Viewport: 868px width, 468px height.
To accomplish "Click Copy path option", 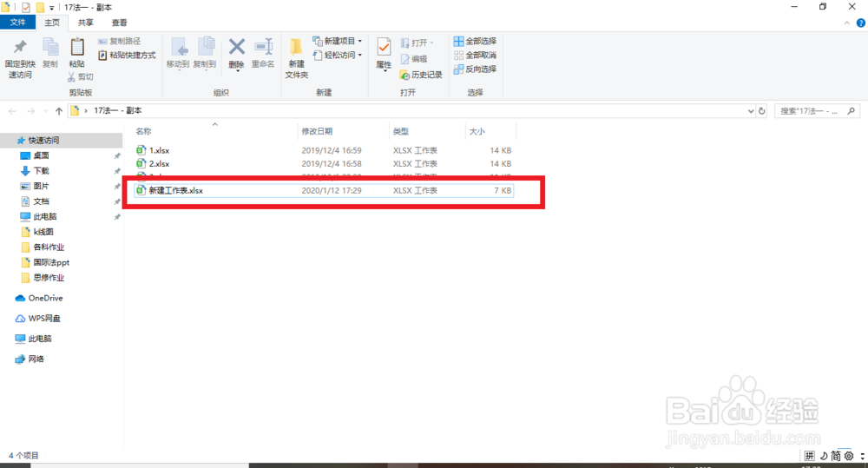I will pyautogui.click(x=120, y=41).
